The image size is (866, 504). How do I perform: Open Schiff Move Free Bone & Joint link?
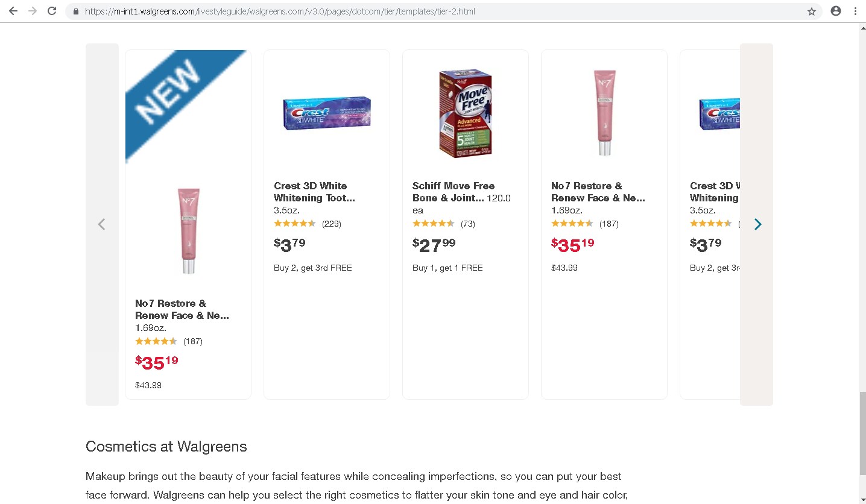454,192
